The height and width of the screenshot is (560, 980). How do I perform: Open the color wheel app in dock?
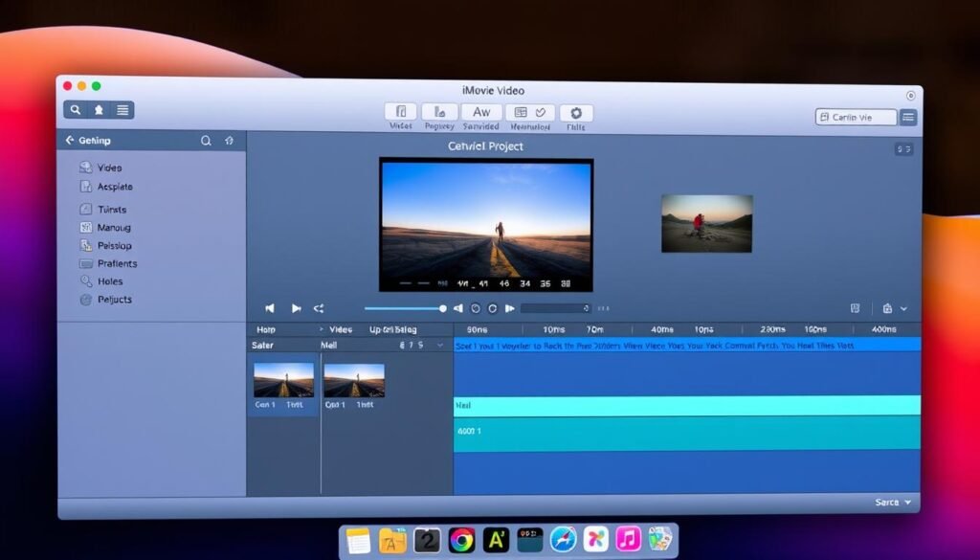462,541
